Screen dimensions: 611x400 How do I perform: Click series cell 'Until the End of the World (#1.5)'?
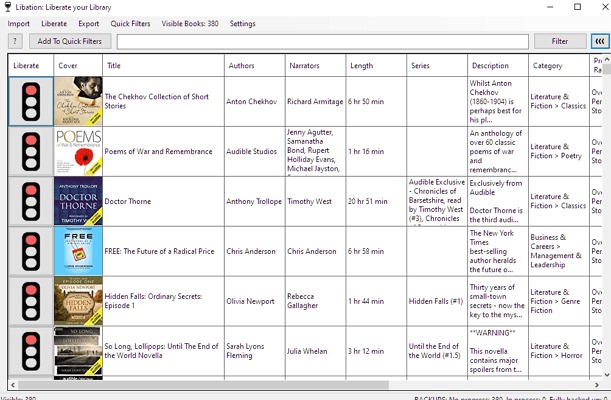click(x=437, y=351)
